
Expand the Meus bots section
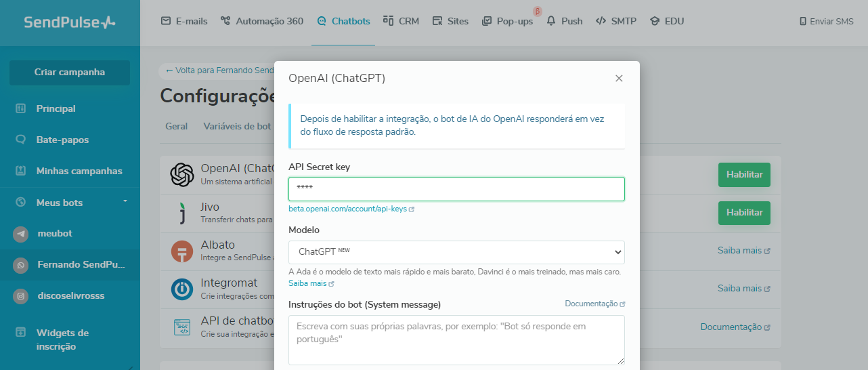(125, 202)
